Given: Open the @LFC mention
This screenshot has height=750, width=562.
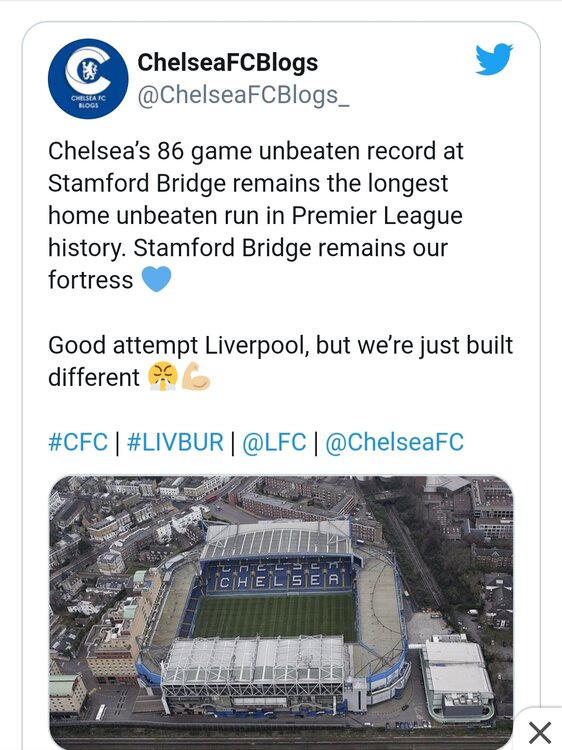Looking at the screenshot, I should pyautogui.click(x=274, y=441).
